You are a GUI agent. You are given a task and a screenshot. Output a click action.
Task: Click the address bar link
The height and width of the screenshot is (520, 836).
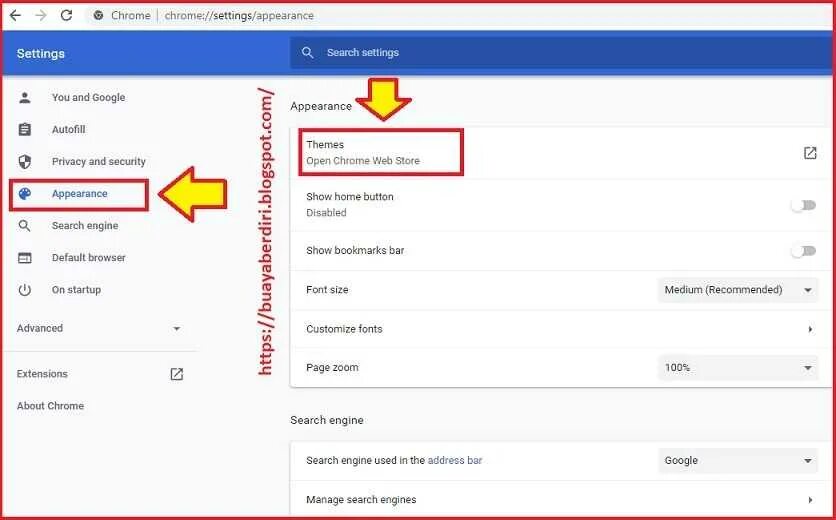(x=455, y=460)
